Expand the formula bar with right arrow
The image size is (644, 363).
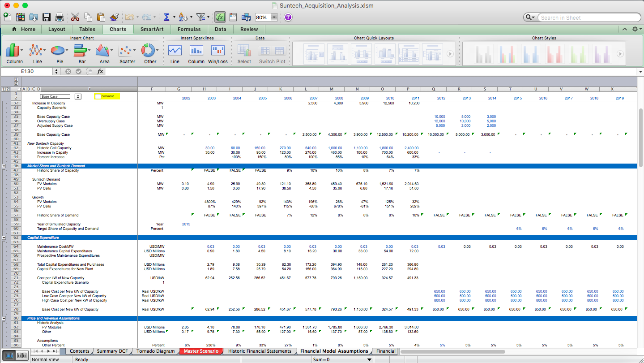click(640, 71)
